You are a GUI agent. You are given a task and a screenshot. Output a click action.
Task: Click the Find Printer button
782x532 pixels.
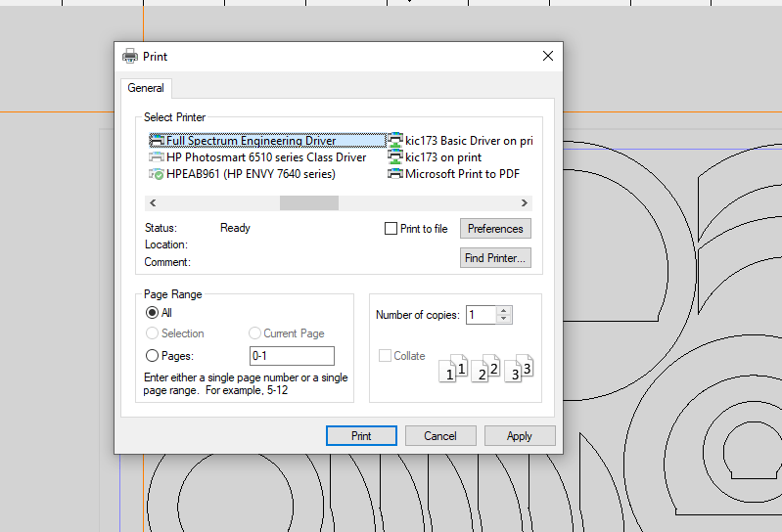point(495,258)
